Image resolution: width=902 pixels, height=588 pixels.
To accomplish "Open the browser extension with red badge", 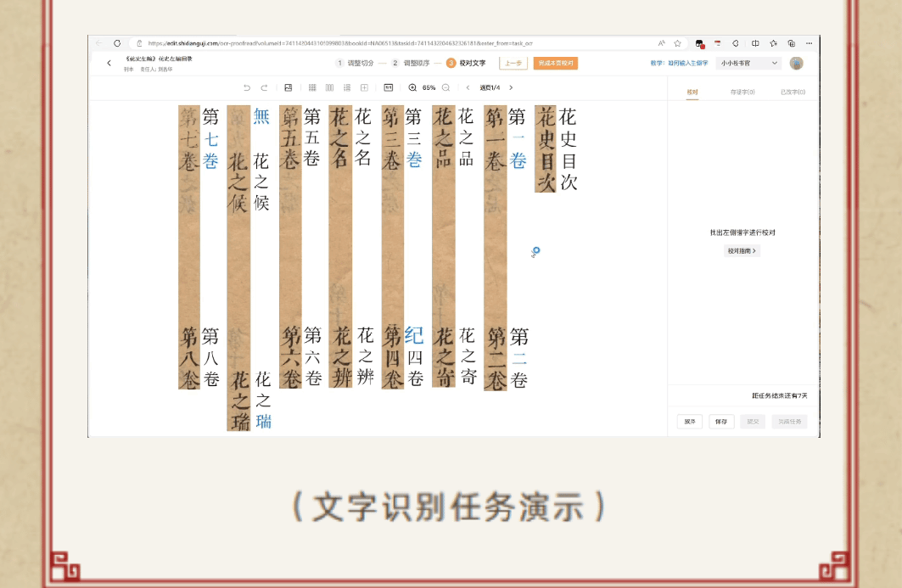I will click(699, 43).
